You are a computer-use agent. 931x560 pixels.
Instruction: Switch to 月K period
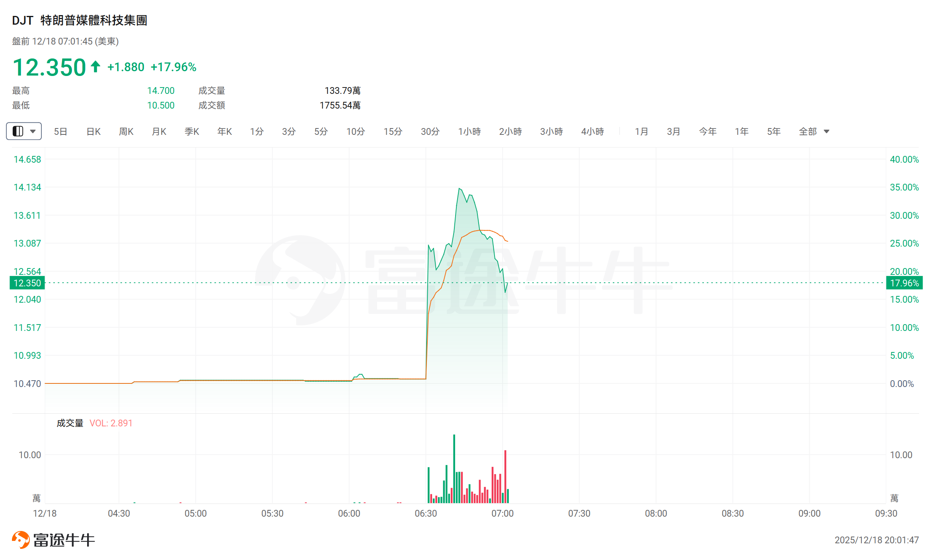(x=159, y=132)
